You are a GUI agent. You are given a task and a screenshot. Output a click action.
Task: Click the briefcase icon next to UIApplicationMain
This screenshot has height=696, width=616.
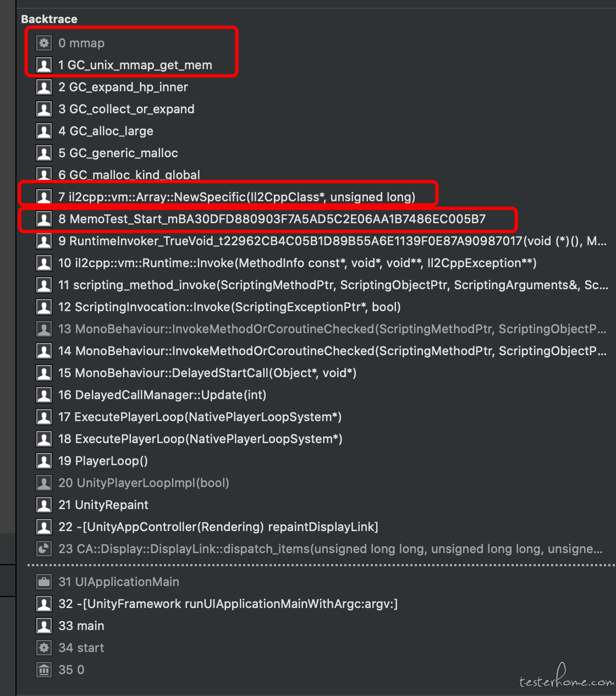(44, 582)
